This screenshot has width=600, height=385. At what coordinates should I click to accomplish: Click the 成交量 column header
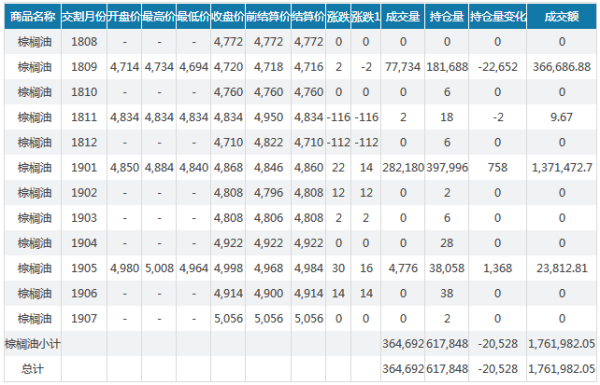tap(403, 16)
